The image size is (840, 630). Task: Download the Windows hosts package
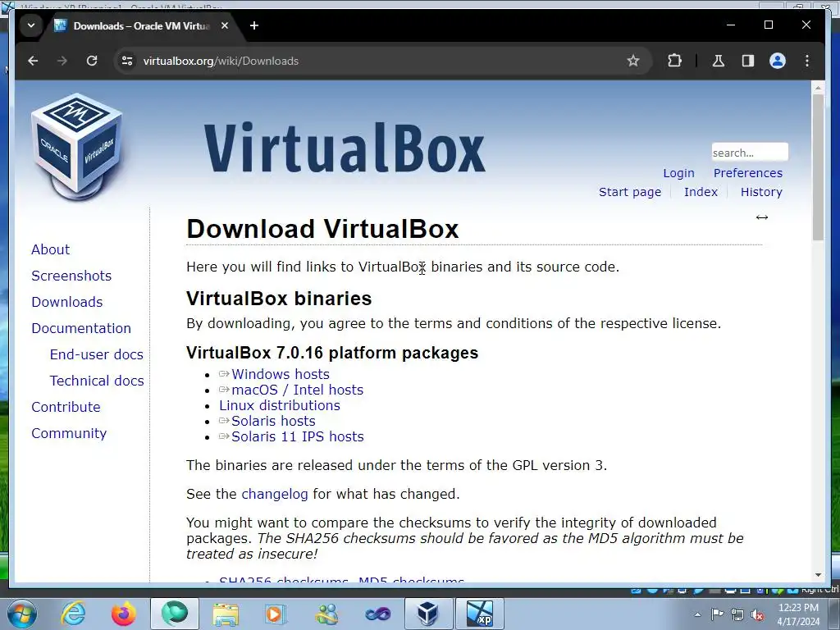coord(281,374)
